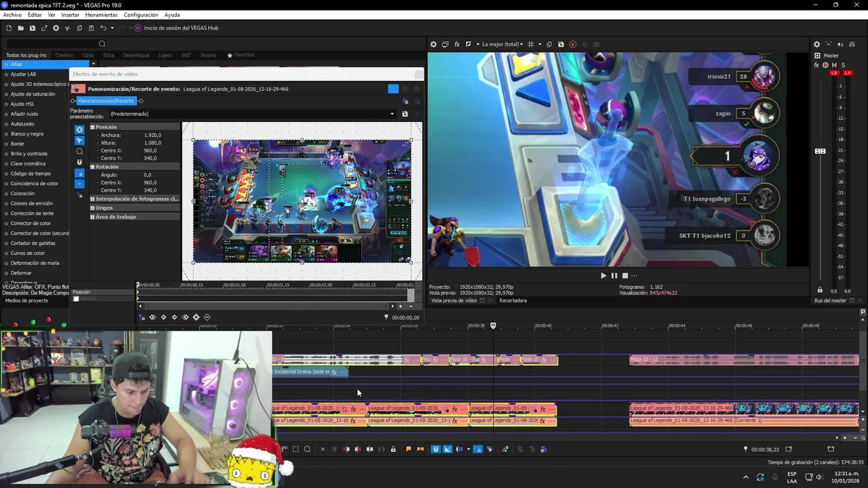
Task: Toggle lock aspect ratio in Pan/Crop toolbar
Action: (x=79, y=174)
